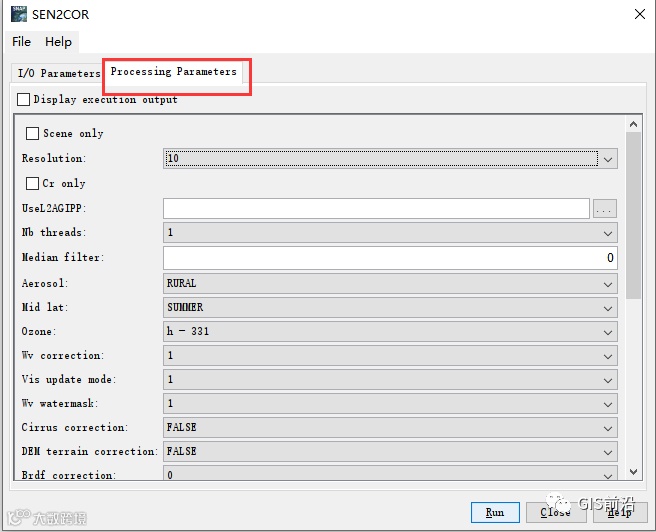Open the Wv correction dropdown

[390, 356]
